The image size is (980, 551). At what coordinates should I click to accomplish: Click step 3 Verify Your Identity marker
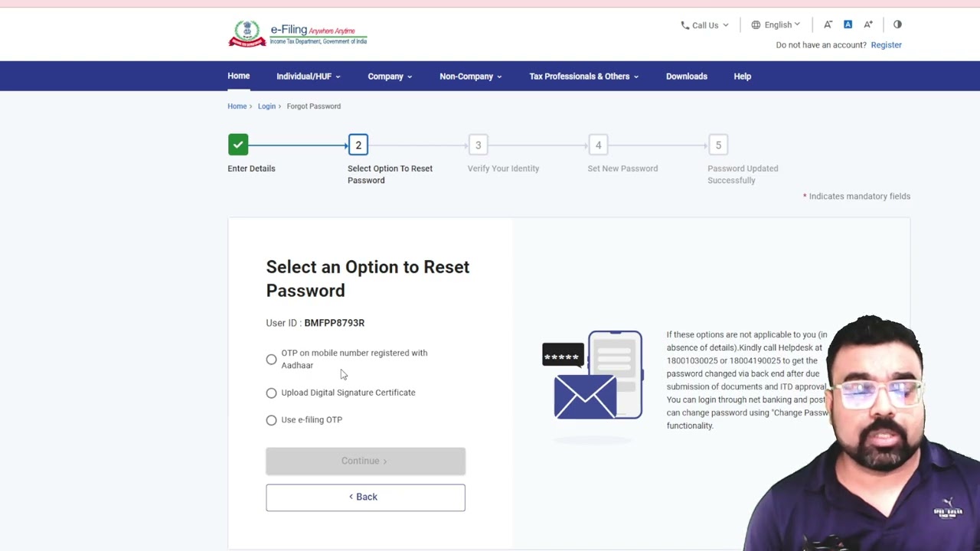(x=478, y=145)
